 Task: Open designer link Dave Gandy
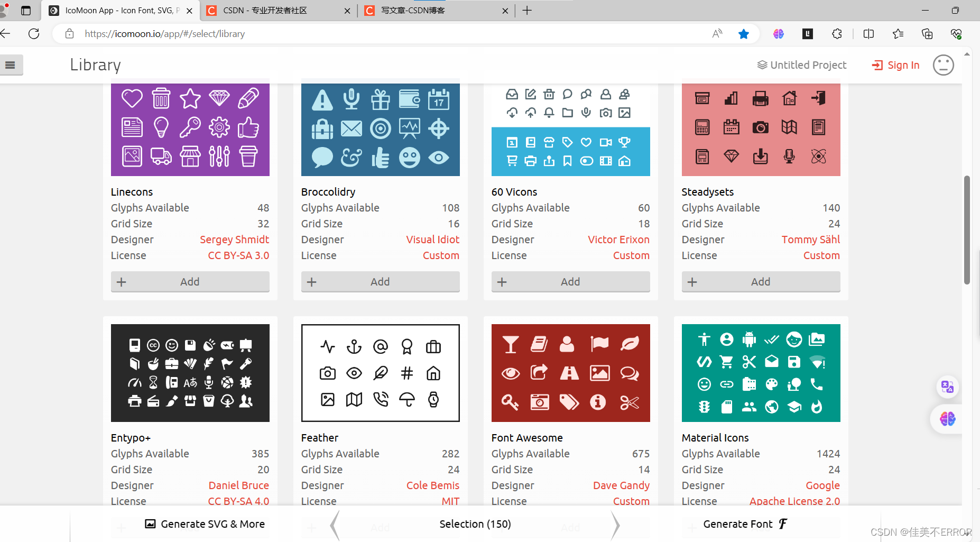click(621, 485)
